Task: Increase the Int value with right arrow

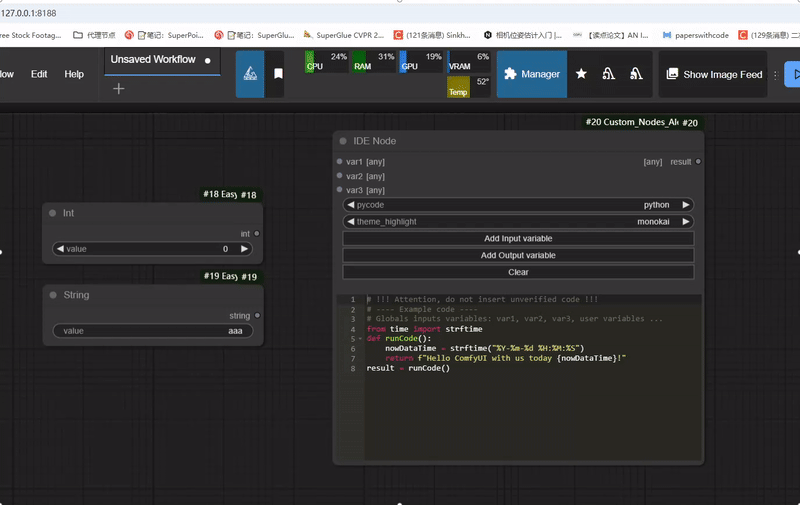Action: (245, 249)
